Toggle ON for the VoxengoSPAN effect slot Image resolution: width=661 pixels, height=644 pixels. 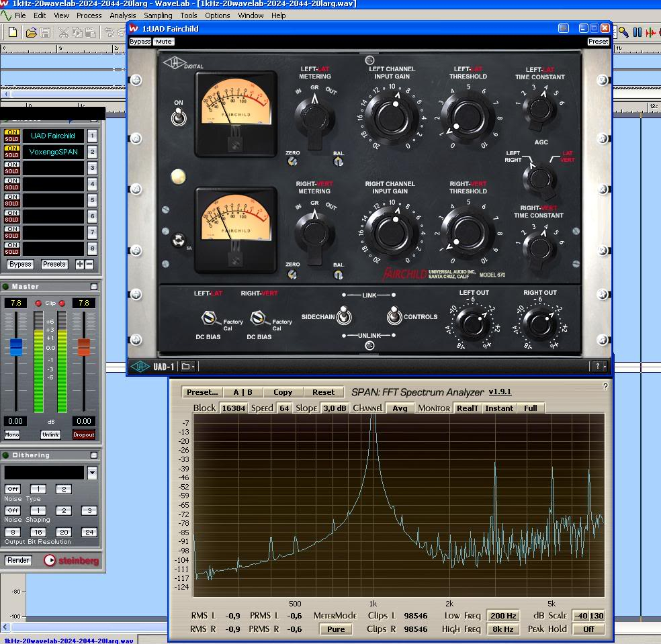[12, 148]
